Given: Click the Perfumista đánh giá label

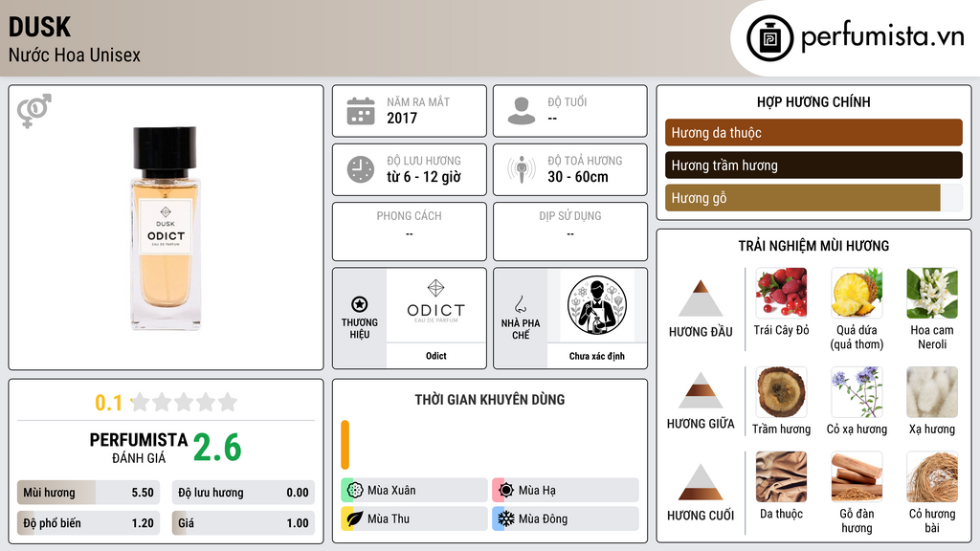Looking at the screenshot, I should coord(138,448).
